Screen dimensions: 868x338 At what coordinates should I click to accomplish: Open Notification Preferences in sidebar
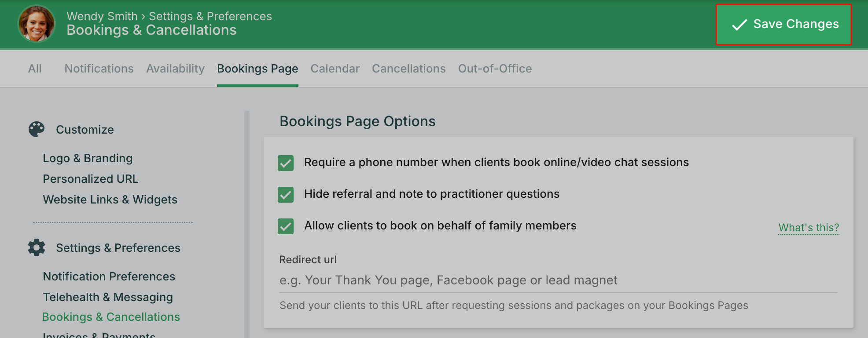click(109, 276)
